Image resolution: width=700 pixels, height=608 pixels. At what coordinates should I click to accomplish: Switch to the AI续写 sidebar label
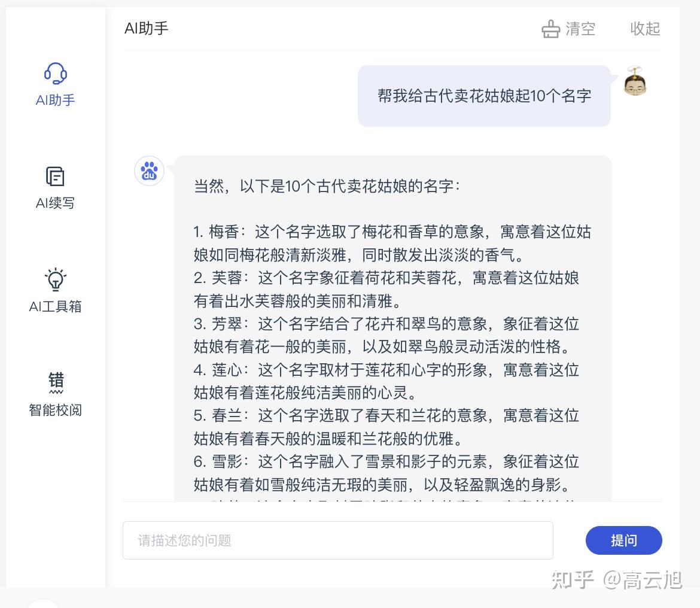point(55,203)
